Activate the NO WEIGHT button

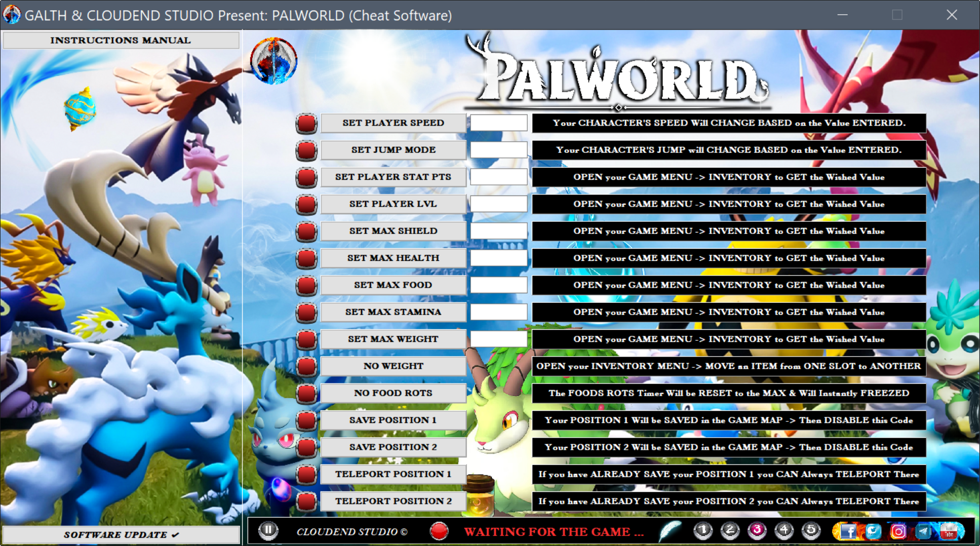393,366
